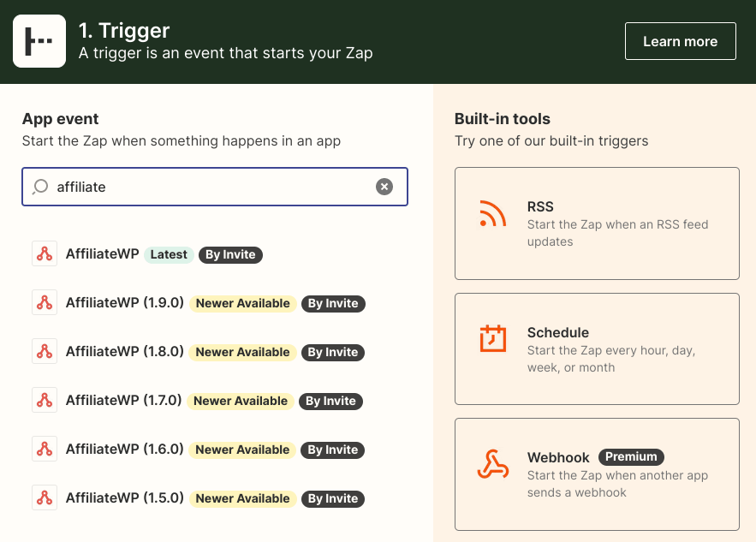
Task: Clear the affiliate search text
Action: point(384,187)
